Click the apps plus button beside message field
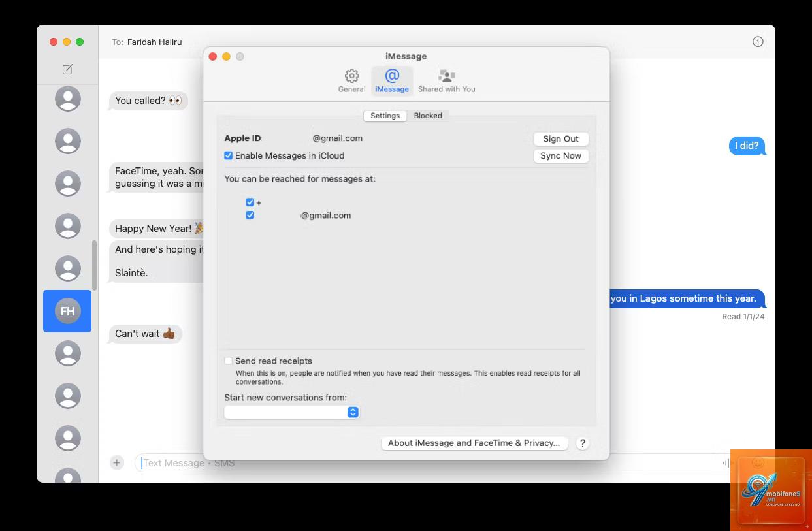Viewport: 812px width, 531px height. (116, 462)
